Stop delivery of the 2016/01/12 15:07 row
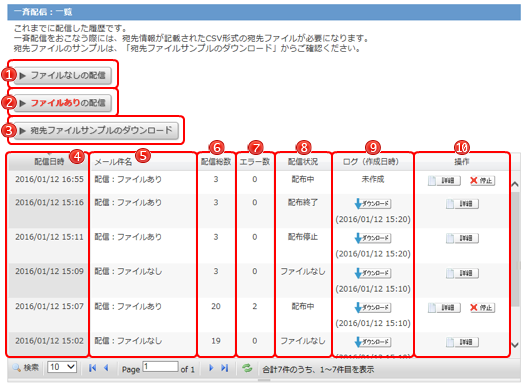The height and width of the screenshot is (385, 531). tap(483, 308)
